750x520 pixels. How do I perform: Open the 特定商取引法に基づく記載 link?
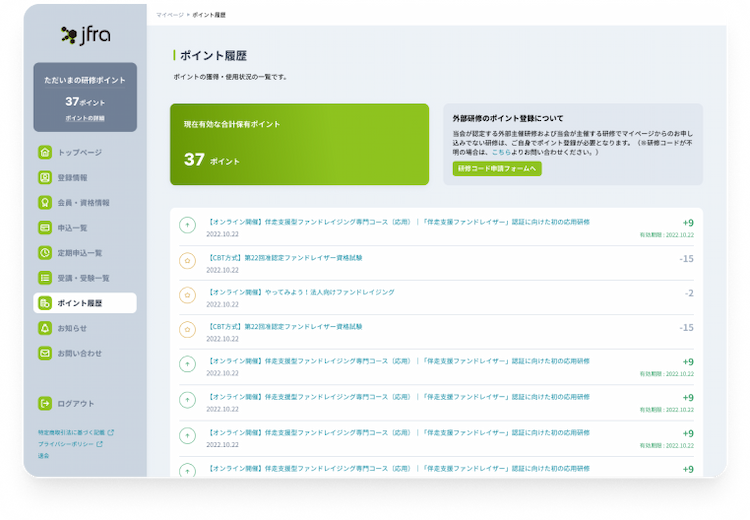[71, 432]
